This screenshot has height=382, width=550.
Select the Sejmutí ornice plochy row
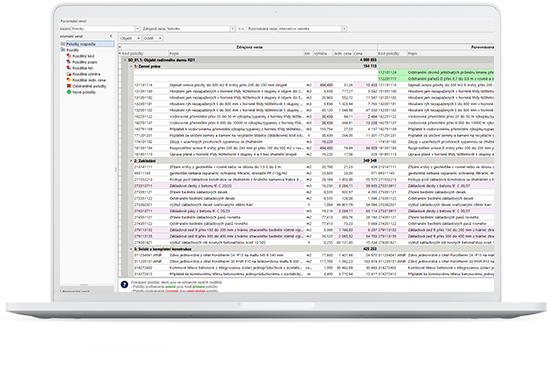313,85
